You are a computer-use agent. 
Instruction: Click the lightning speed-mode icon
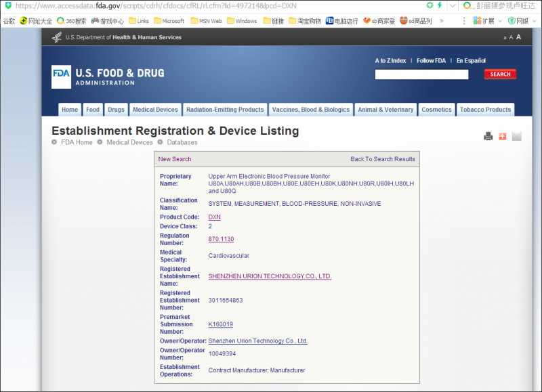point(440,5)
